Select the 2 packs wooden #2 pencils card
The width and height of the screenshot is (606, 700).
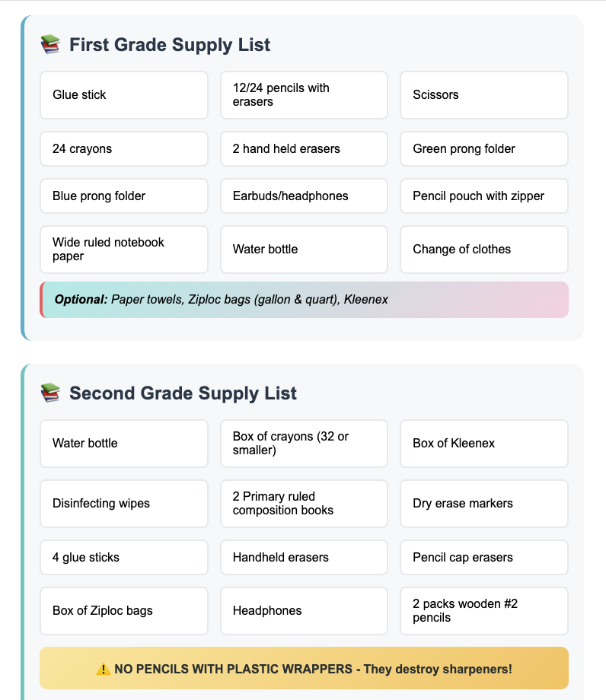coord(484,611)
